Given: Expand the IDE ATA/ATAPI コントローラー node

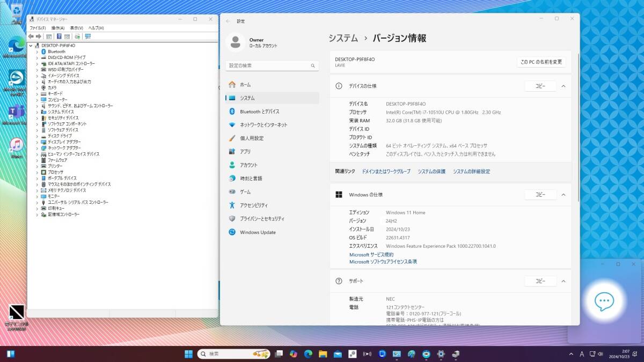Looking at the screenshot, I should pyautogui.click(x=37, y=63).
